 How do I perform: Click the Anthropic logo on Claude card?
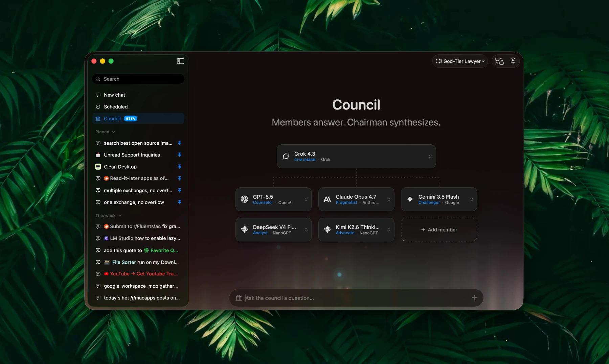point(327,199)
